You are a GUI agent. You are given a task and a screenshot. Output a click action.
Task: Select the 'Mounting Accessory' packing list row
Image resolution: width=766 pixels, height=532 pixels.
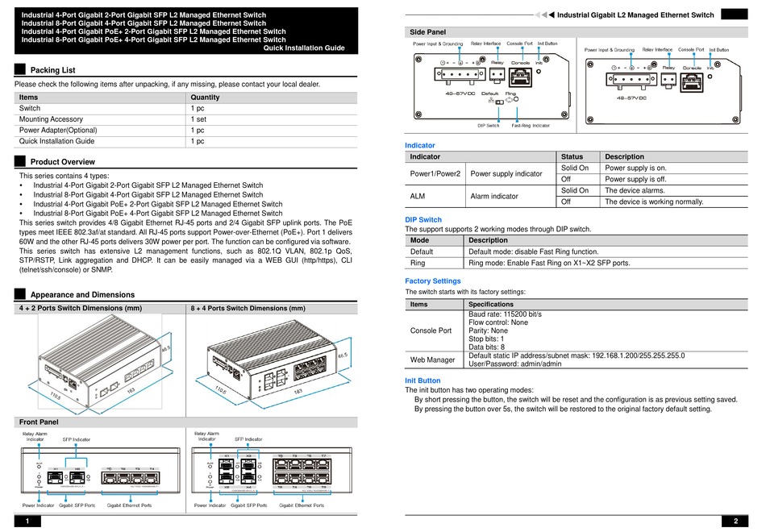coord(185,119)
